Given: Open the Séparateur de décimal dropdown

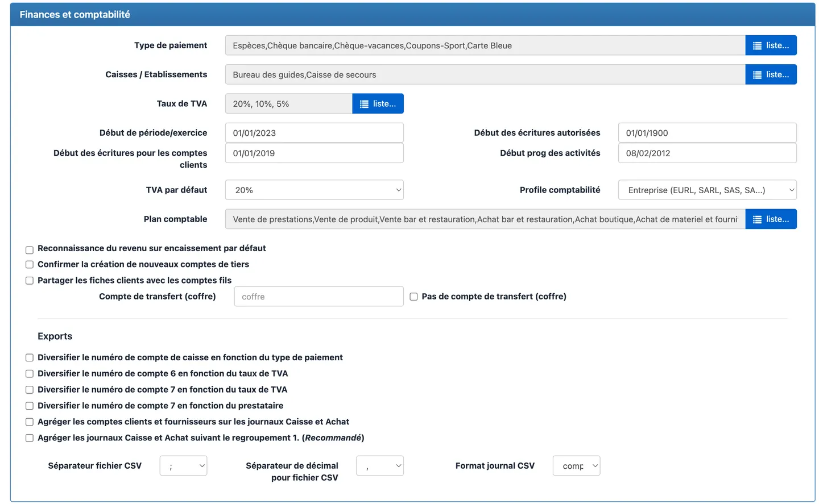Looking at the screenshot, I should (x=380, y=465).
